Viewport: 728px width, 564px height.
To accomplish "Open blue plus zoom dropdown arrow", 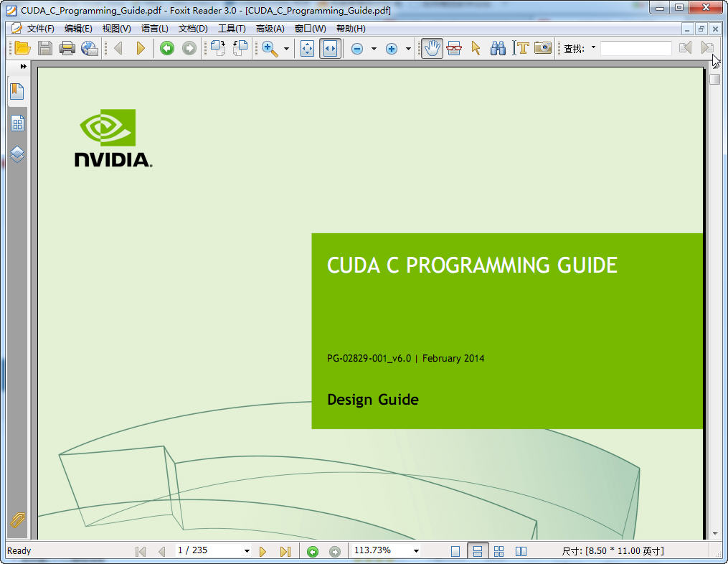I will [x=408, y=48].
